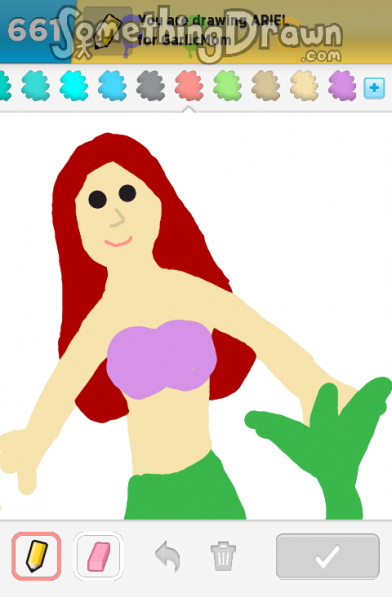The width and height of the screenshot is (392, 597).
Task: Pick the salmon pink color swatch
Action: [189, 86]
